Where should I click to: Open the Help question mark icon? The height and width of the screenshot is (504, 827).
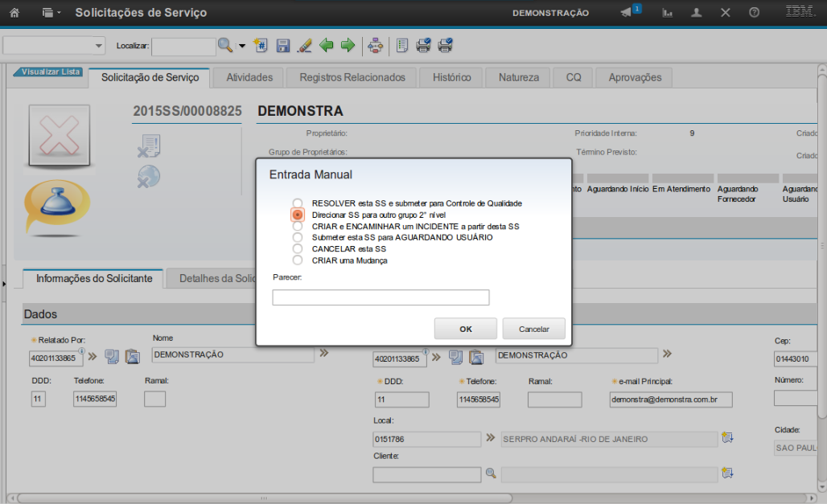[754, 13]
